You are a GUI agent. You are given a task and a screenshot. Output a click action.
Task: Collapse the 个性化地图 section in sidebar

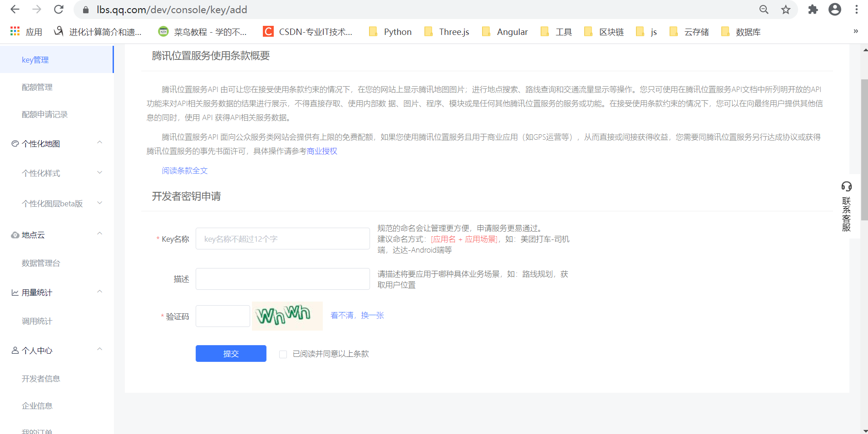pos(99,142)
